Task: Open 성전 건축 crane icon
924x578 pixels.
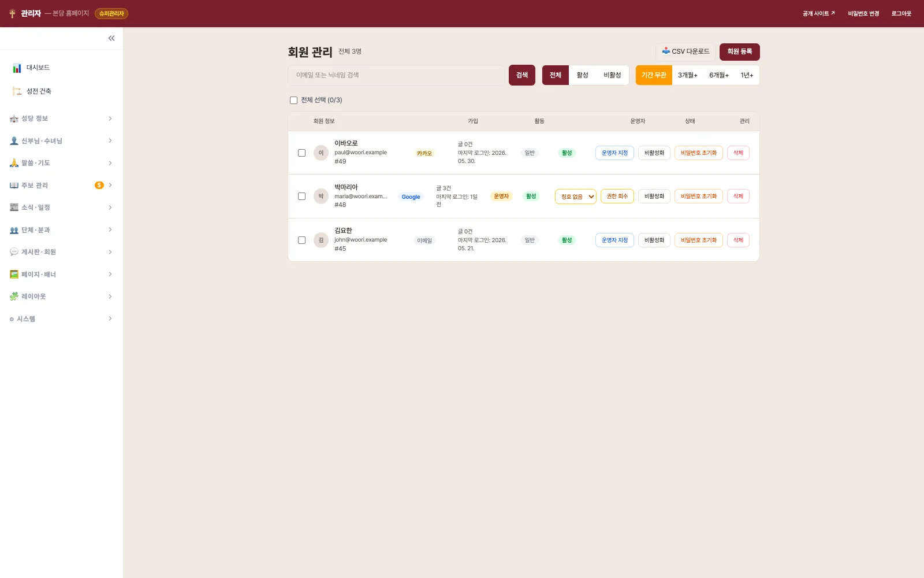Action: (17, 91)
